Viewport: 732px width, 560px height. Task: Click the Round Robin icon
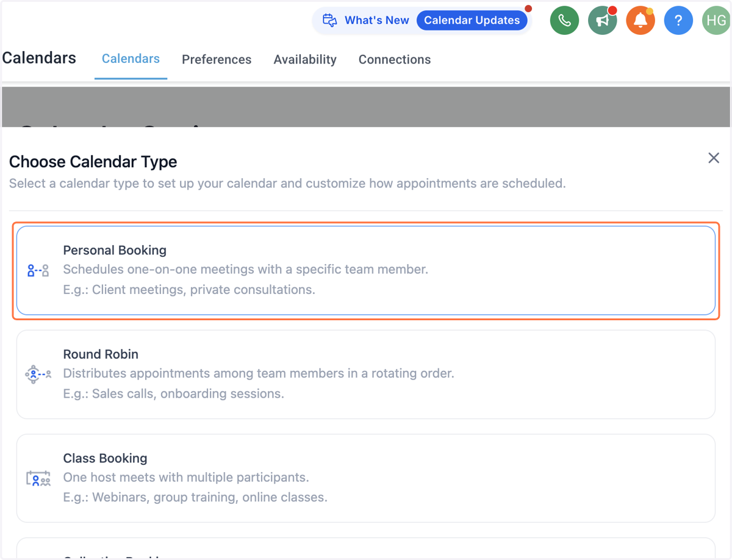tap(38, 374)
